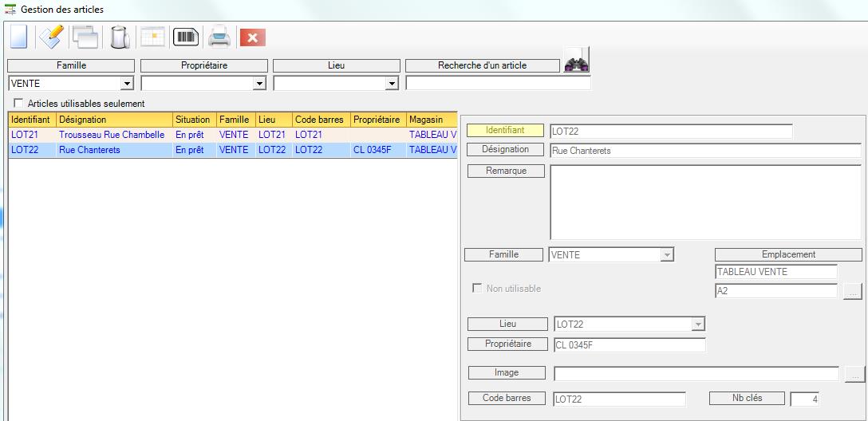The width and height of the screenshot is (868, 421).
Task: Click the Code barres label button
Action: [x=507, y=398]
